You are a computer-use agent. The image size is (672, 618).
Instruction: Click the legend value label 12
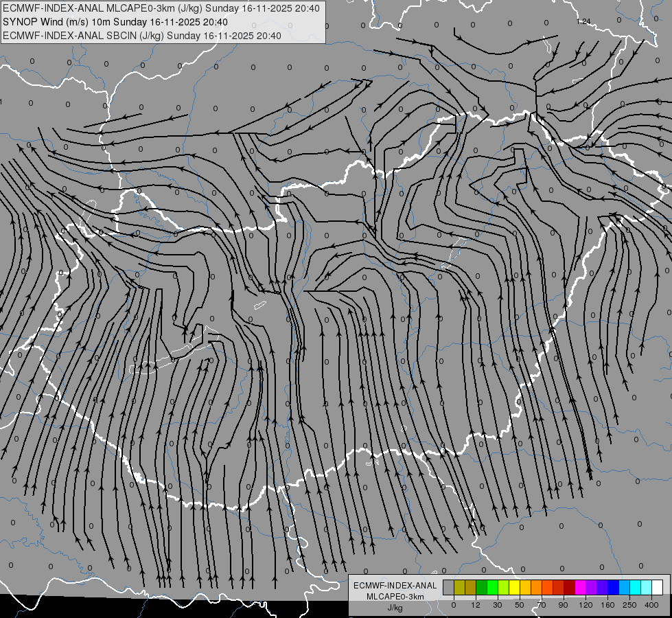pyautogui.click(x=476, y=605)
